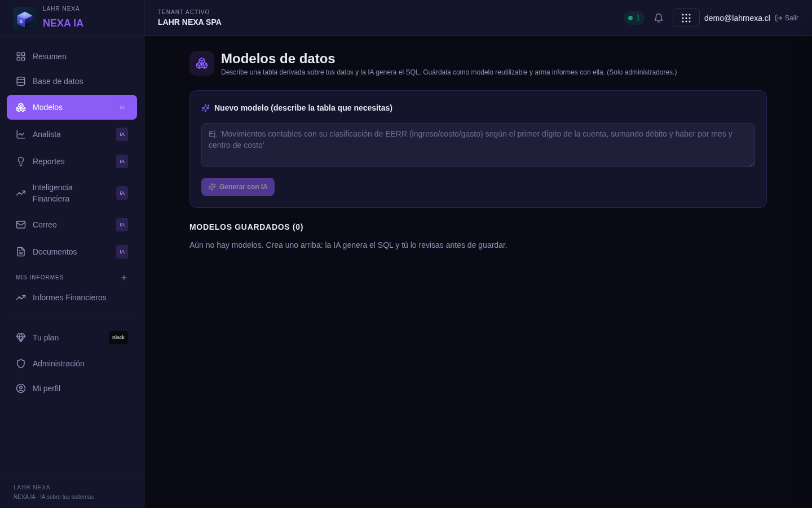Open Reportes in the sidebar
812x508 pixels.
click(72, 161)
